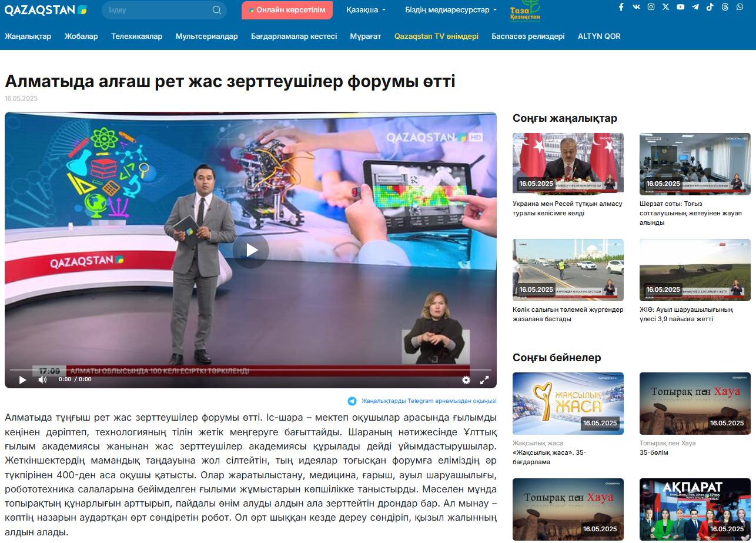The image size is (756, 543).
Task: Expand the Қазақша language dropdown
Action: pos(366,10)
